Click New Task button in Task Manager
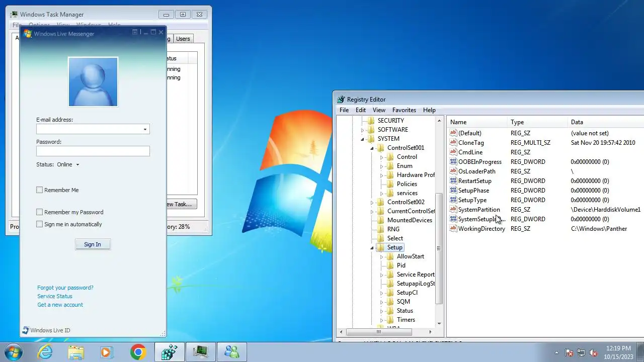 pyautogui.click(x=181, y=204)
